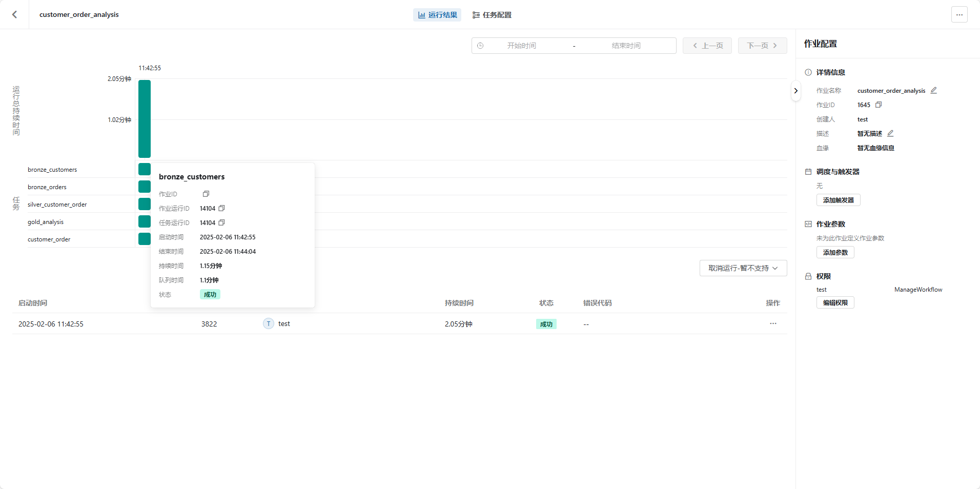Click the run ID 3822 cell
The width and height of the screenshot is (980, 489).
[x=209, y=324]
